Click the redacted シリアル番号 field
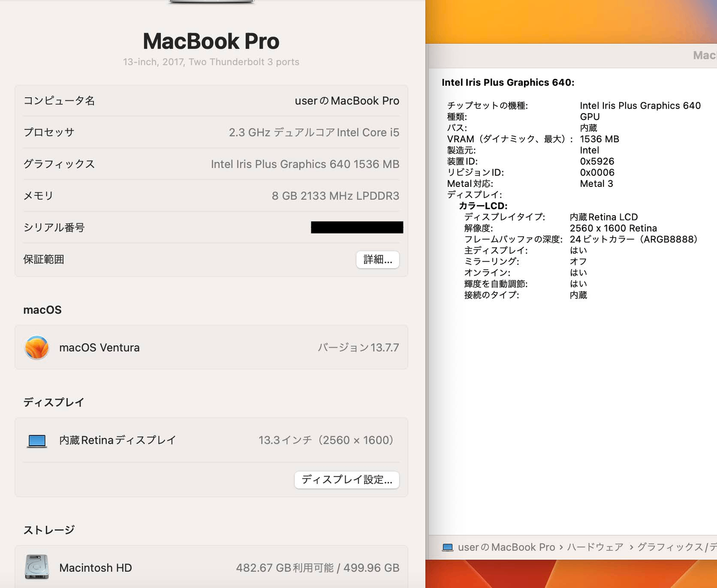 pos(357,228)
